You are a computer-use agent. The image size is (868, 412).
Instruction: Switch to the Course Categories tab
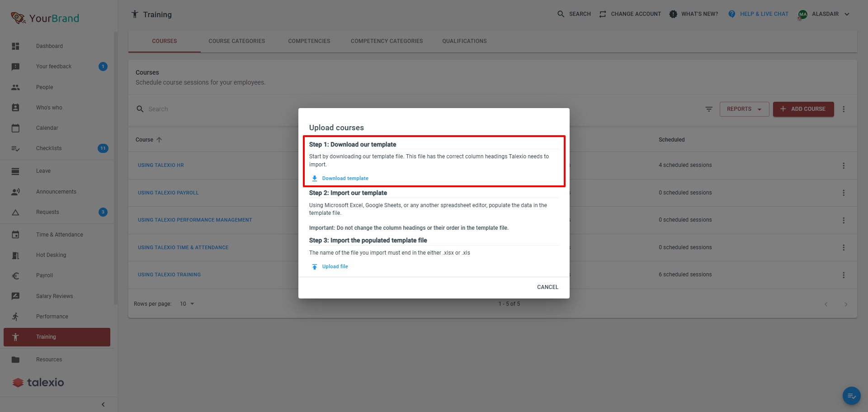tap(237, 41)
